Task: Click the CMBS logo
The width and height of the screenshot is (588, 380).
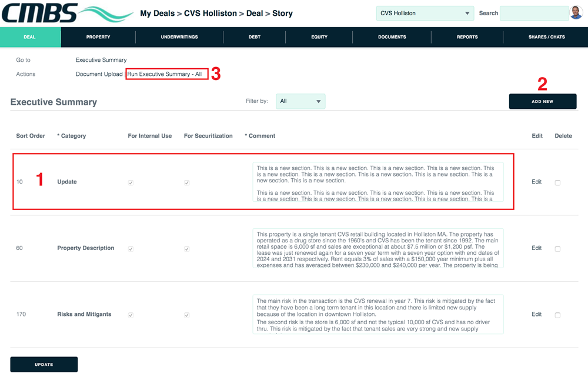Action: (x=68, y=13)
